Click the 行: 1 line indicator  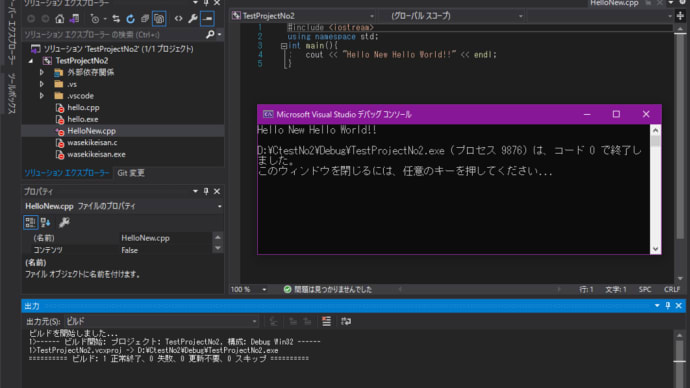586,289
